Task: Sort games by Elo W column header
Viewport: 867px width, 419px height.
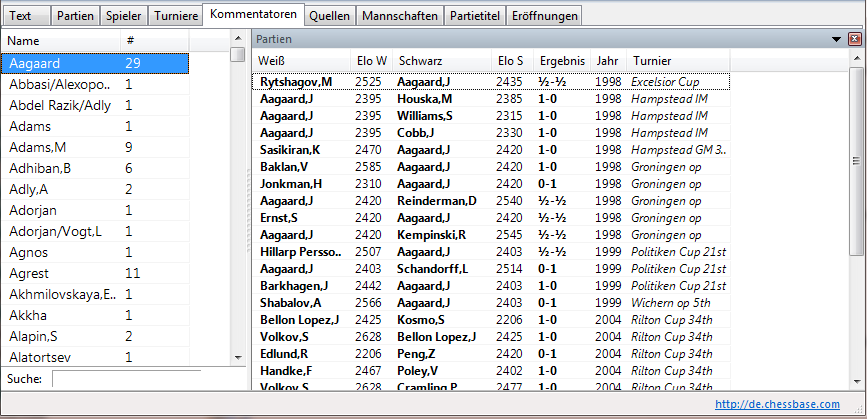Action: click(371, 61)
